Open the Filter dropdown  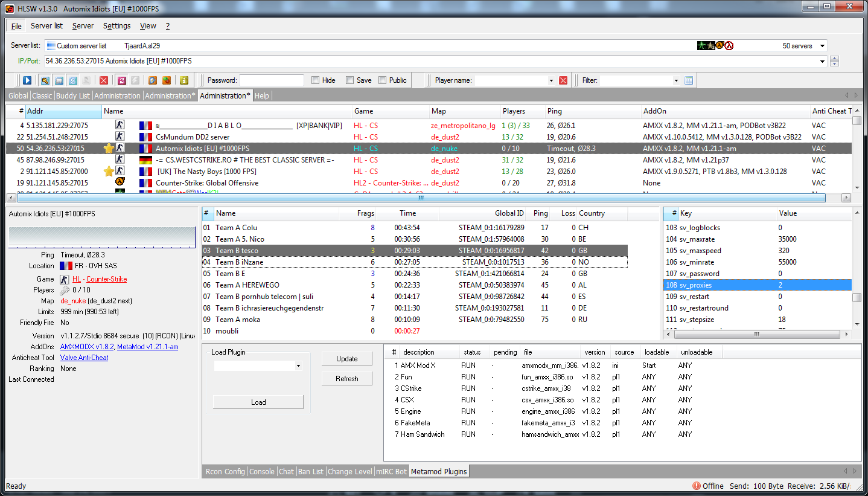pos(676,80)
